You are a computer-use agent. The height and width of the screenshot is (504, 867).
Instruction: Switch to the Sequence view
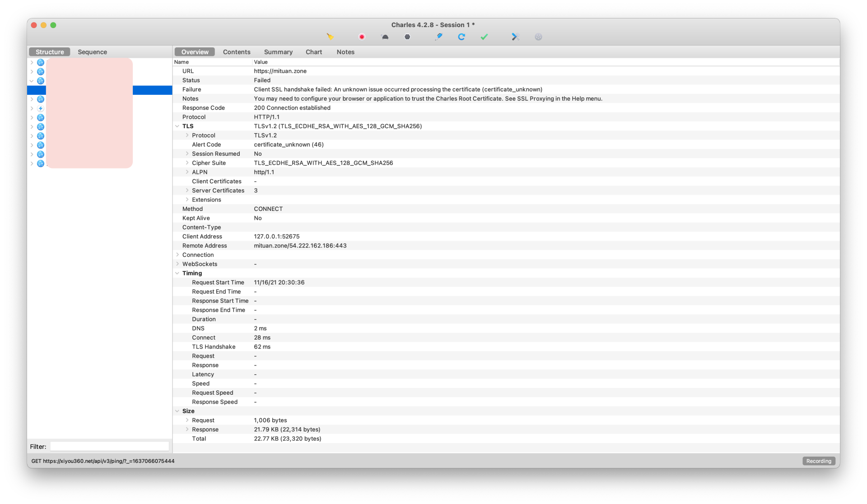[x=92, y=52]
